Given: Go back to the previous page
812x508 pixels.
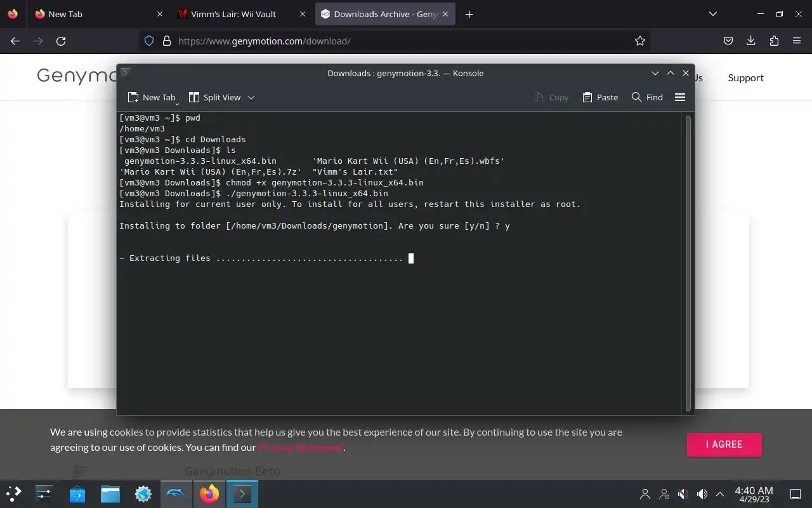Looking at the screenshot, I should (15, 41).
